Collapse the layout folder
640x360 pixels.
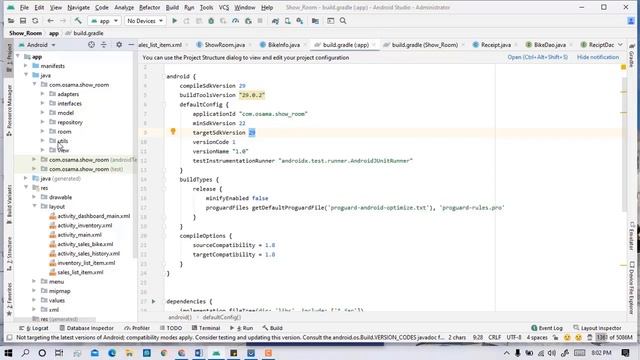[34, 206]
